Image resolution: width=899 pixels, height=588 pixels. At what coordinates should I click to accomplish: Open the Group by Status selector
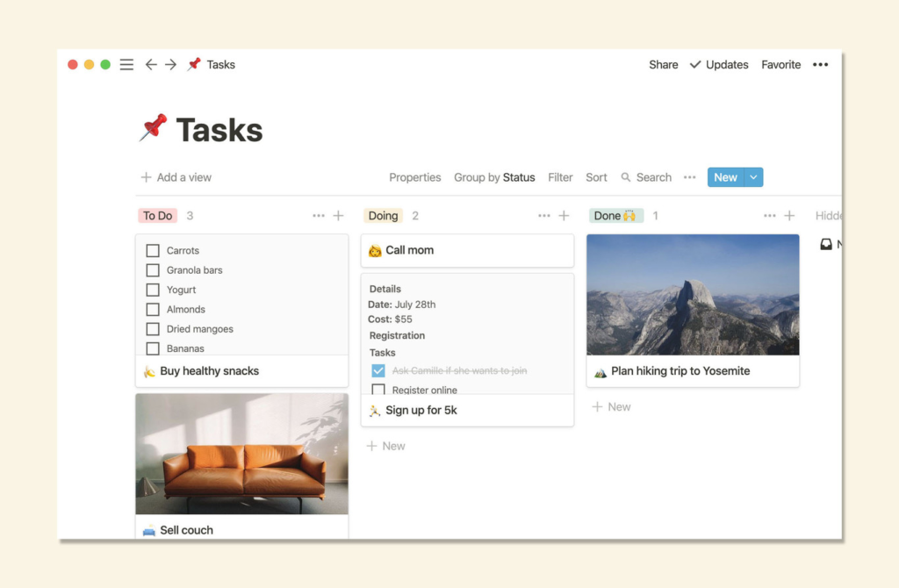point(494,177)
